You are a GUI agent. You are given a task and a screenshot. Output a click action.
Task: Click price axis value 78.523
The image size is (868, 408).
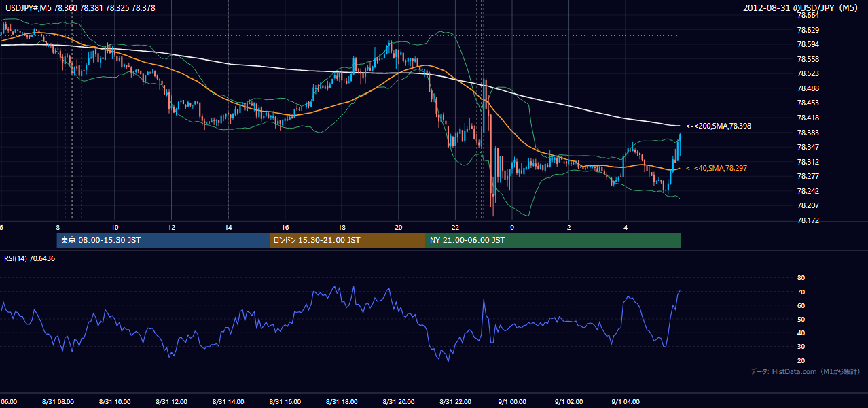pos(807,73)
